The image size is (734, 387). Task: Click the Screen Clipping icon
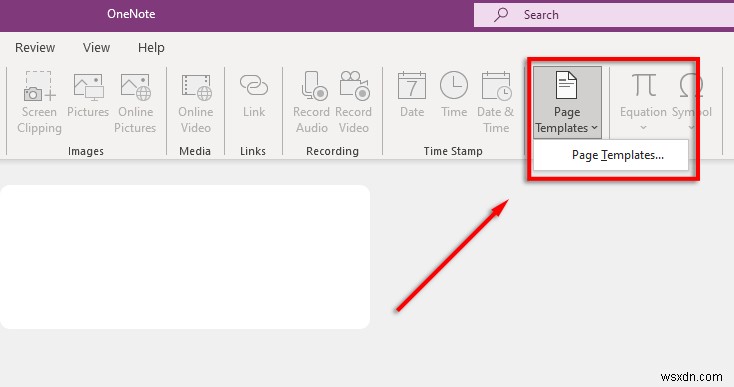point(39,87)
